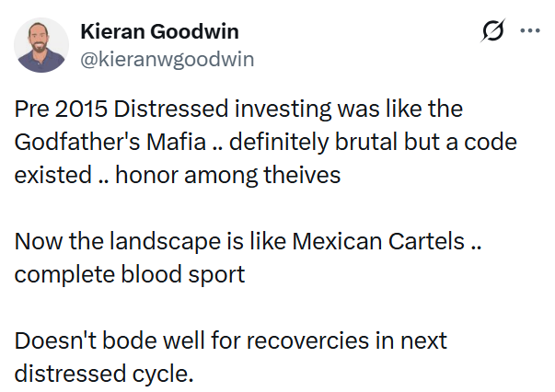Image resolution: width=555 pixels, height=392 pixels.
Task: Open the Kieran Goodwin display name link
Action: pos(160,31)
